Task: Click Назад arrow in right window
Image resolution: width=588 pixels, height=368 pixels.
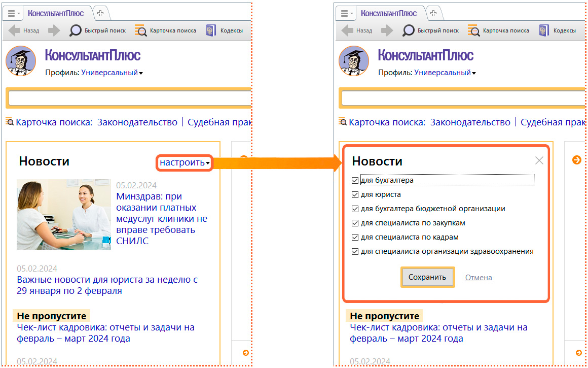Action: click(x=347, y=30)
